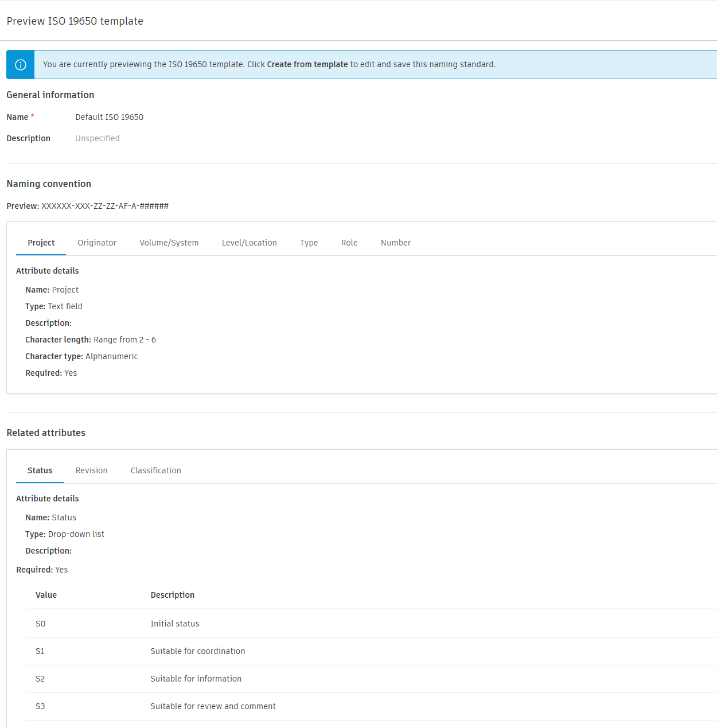717x728 pixels.
Task: Click the S3 Suitable for review row
Action: pos(213,706)
